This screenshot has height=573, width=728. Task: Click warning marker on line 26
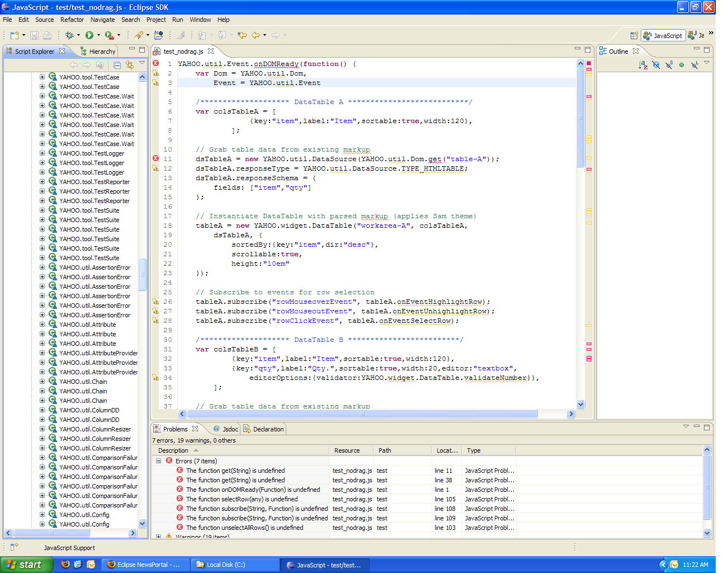[x=156, y=302]
